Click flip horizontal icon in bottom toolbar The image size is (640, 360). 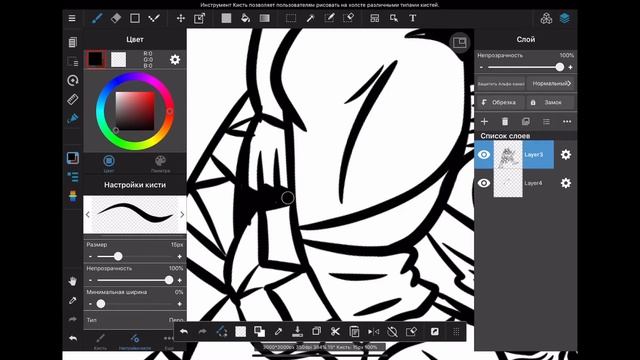373,331
